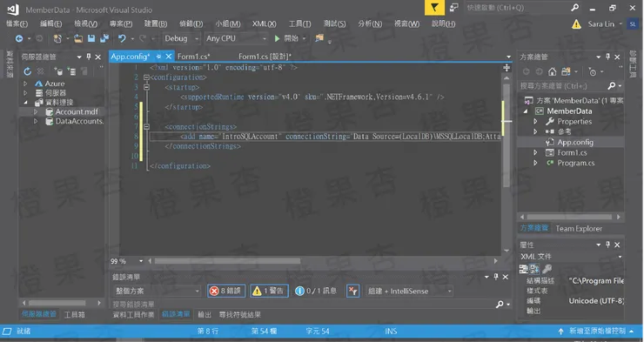Click the Categorized icon in the Properties panel

tap(523, 269)
